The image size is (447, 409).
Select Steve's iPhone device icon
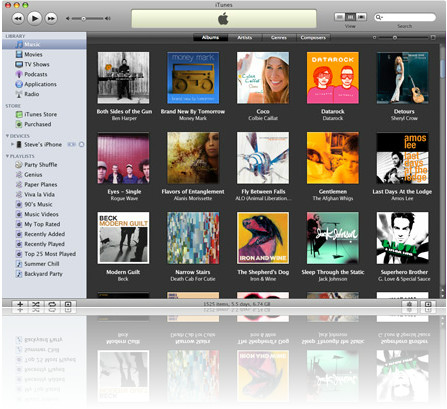click(x=19, y=144)
